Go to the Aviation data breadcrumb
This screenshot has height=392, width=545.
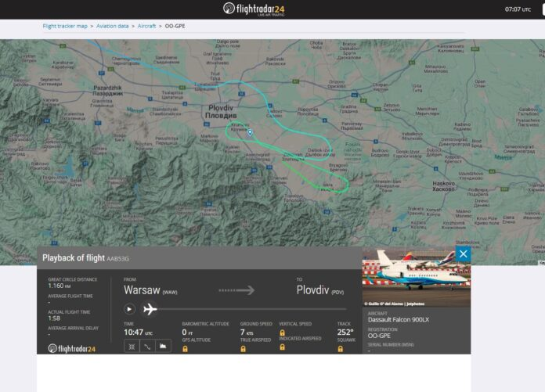113,26
